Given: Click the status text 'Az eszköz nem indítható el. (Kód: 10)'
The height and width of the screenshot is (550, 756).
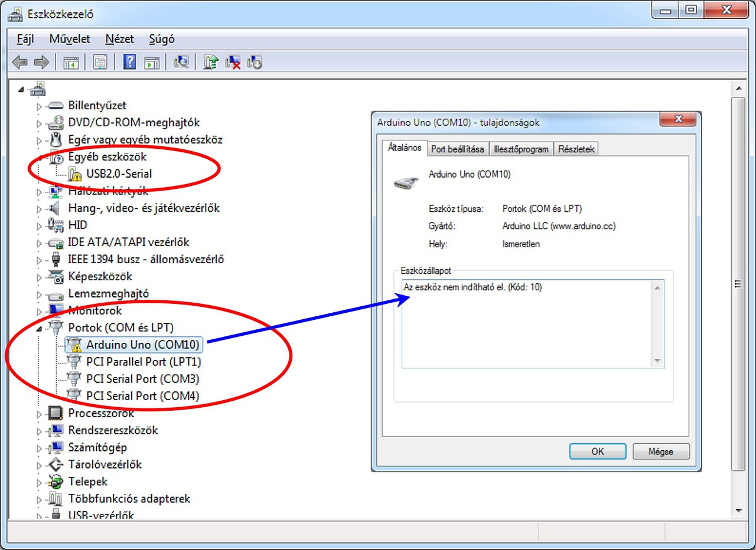Looking at the screenshot, I should tap(473, 287).
